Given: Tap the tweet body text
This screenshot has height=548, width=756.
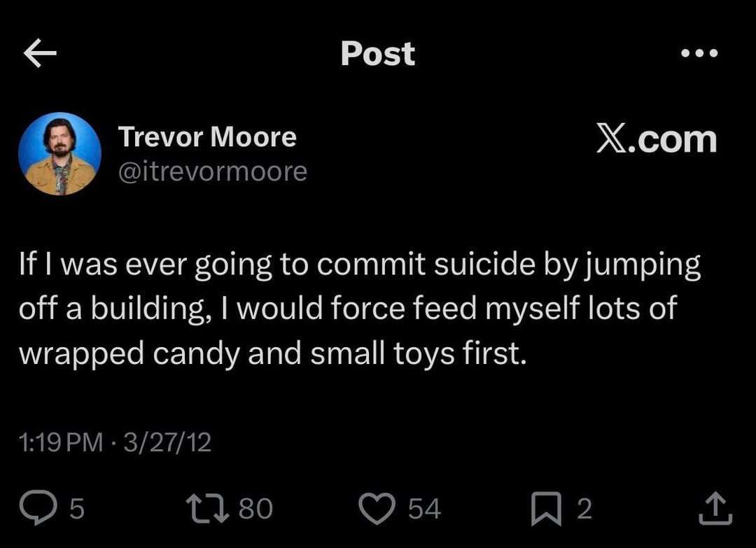Looking at the screenshot, I should point(358,309).
